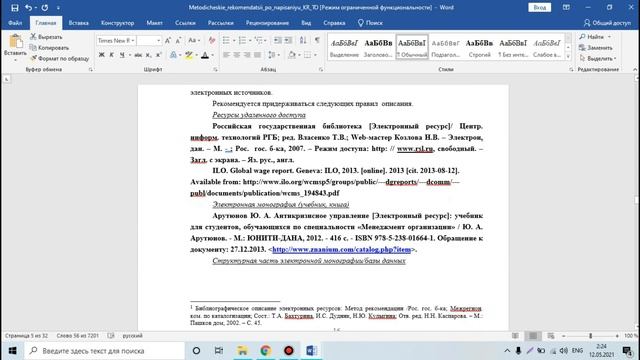
Task: Apply the Выделение style
Action: 344,47
